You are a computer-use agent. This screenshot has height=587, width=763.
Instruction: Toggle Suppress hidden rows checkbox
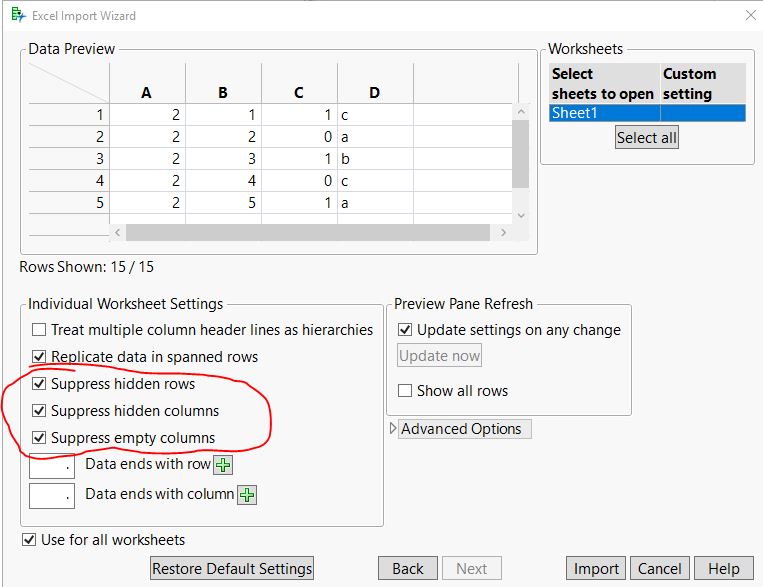(39, 384)
